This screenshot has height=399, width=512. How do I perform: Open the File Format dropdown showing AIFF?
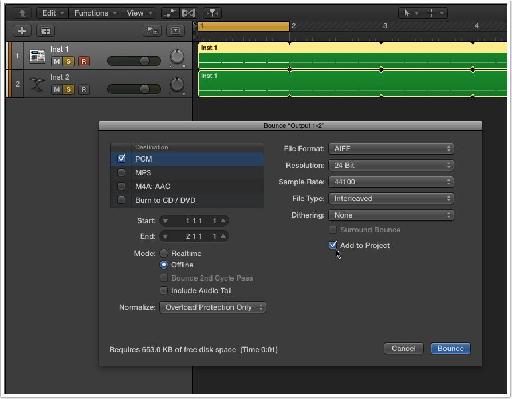pos(391,149)
